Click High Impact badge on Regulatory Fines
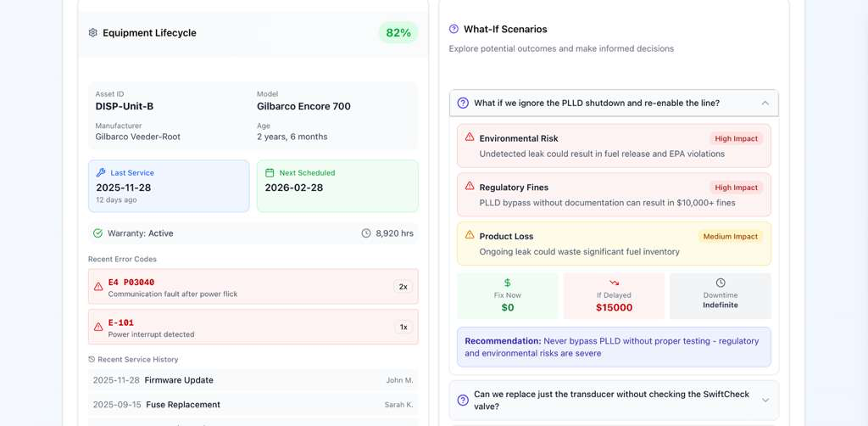This screenshot has width=868, height=426. (x=735, y=188)
